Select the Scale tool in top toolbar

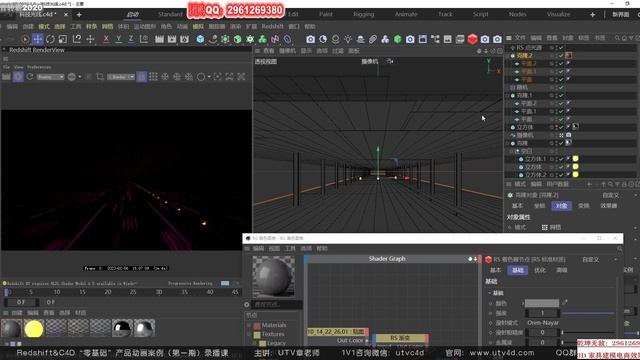(63, 39)
